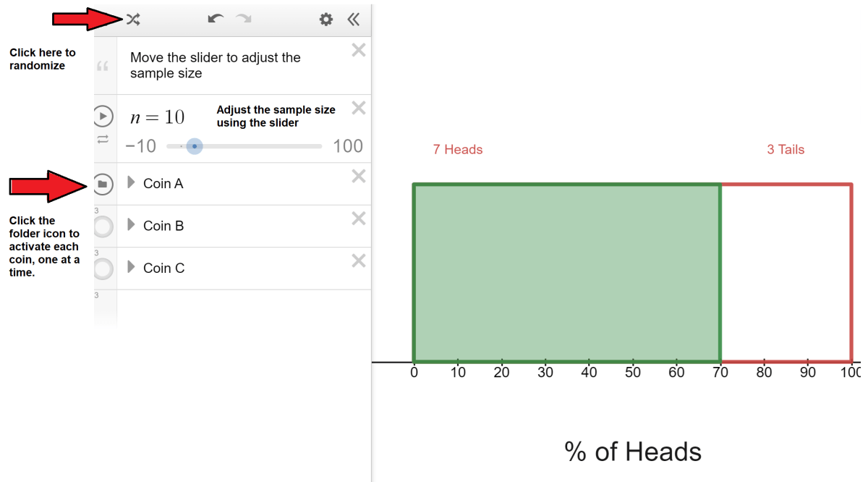
Task: Expand the Coin B folder
Action: point(131,225)
